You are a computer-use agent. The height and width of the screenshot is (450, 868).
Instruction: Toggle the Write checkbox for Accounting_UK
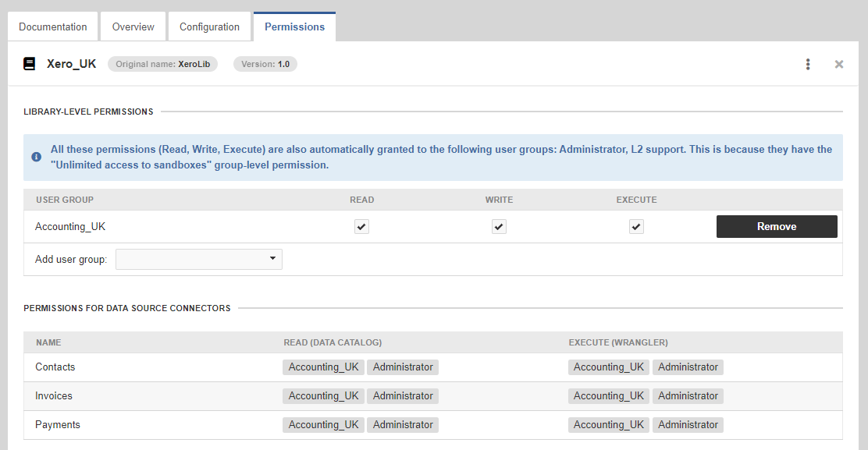pyautogui.click(x=499, y=226)
